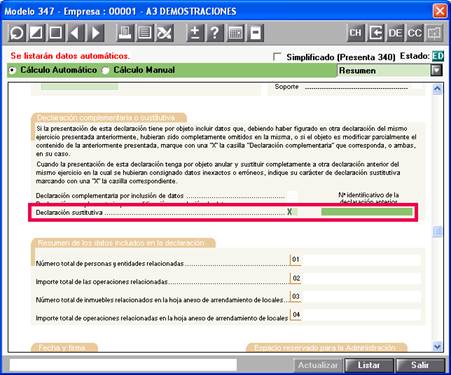451x375 pixels.
Task: Go to previous page with left arrow
Action: pos(75,33)
